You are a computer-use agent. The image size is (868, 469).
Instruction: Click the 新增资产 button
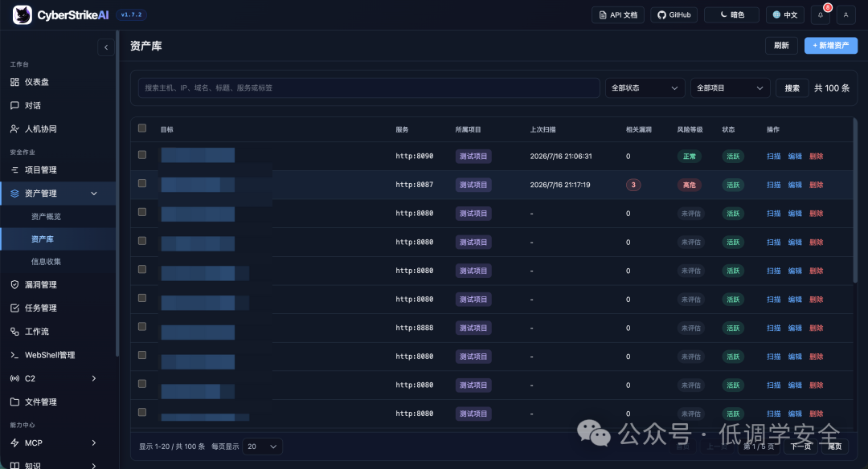point(831,45)
